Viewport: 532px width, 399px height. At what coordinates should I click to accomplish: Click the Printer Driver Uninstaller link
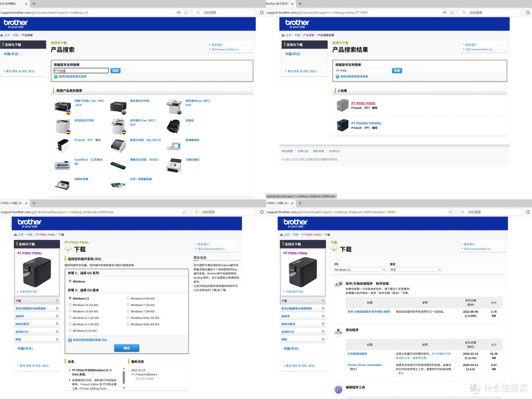[x=365, y=365]
